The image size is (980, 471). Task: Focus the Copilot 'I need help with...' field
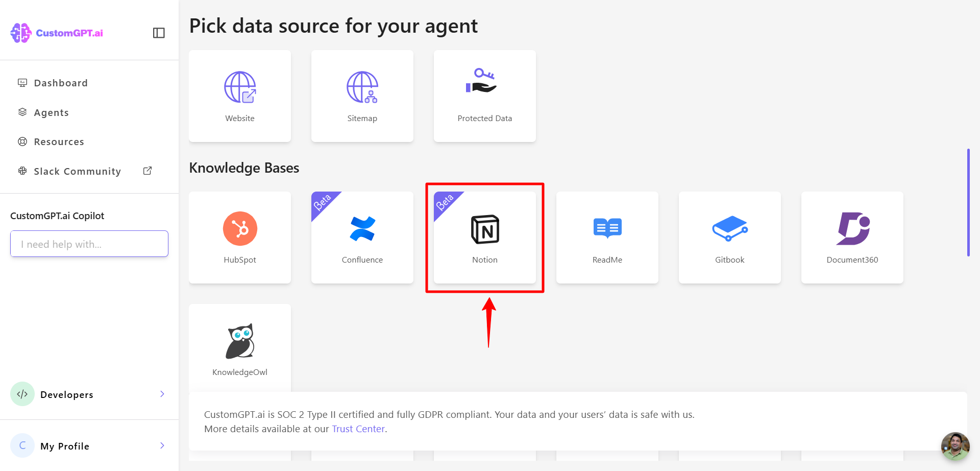tap(89, 244)
